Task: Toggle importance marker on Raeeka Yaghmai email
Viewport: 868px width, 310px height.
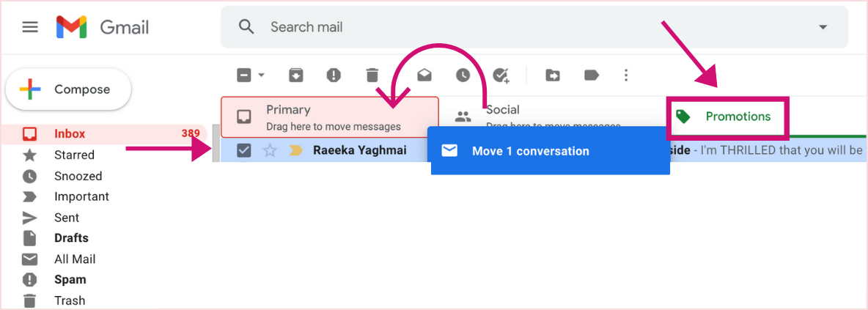Action: pyautogui.click(x=296, y=150)
